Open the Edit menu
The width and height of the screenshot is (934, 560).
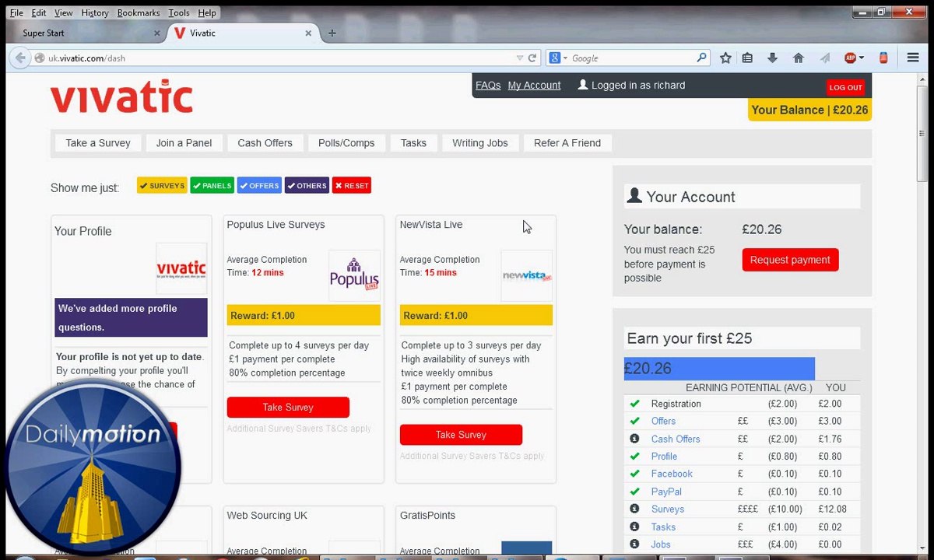39,13
